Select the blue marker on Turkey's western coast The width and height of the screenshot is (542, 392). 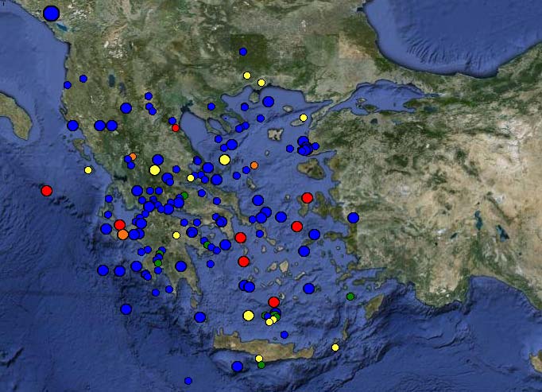[x=353, y=218]
